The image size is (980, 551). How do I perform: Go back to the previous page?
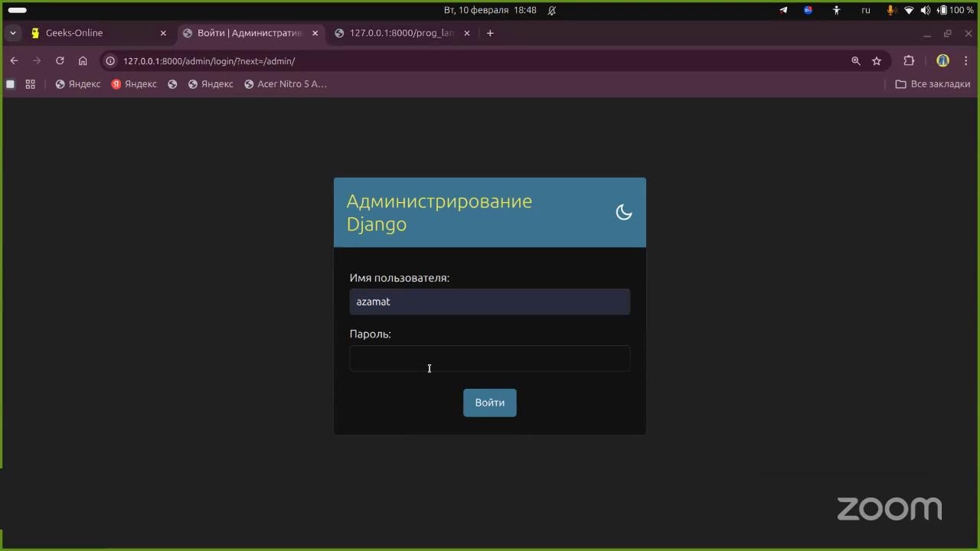(x=14, y=61)
